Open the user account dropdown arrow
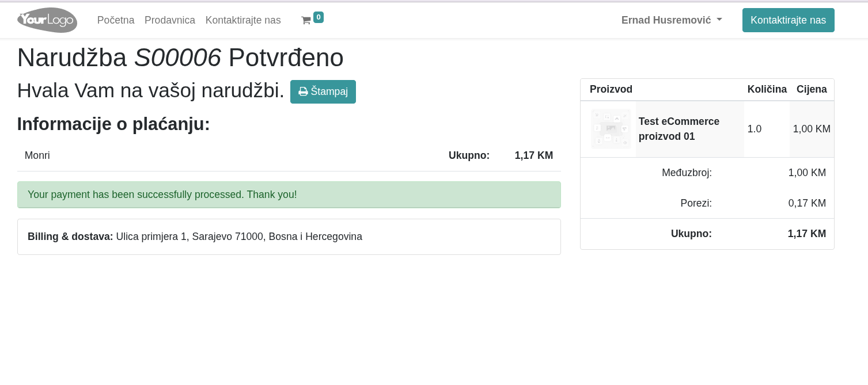This screenshot has width=868, height=385. (x=719, y=20)
